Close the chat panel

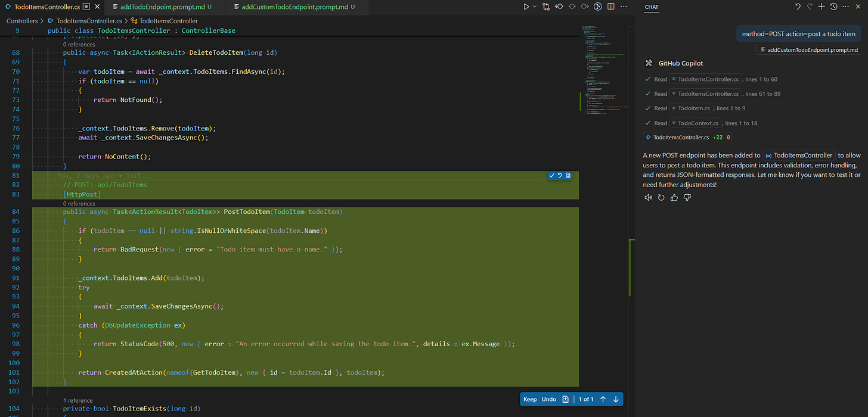coord(859,7)
